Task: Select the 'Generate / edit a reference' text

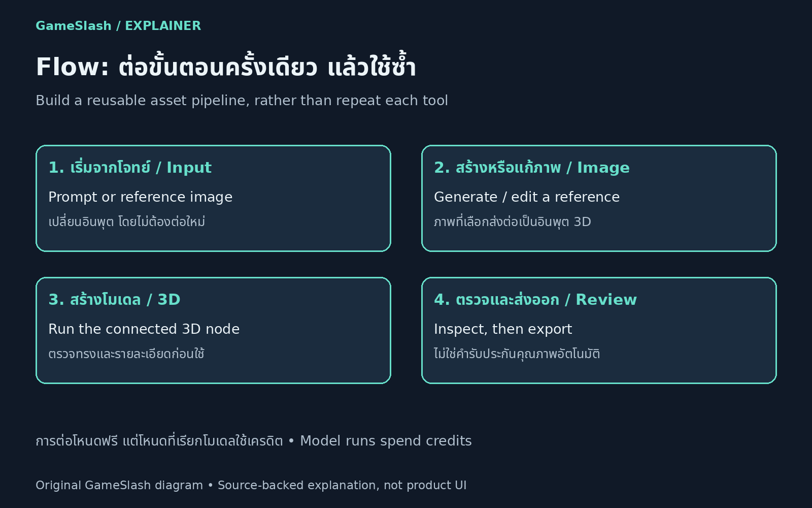Action: coord(527,197)
